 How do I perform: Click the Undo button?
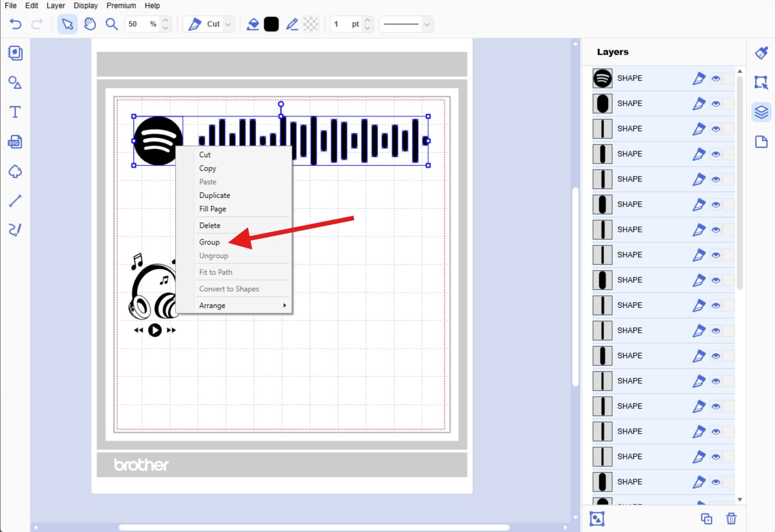click(x=15, y=24)
